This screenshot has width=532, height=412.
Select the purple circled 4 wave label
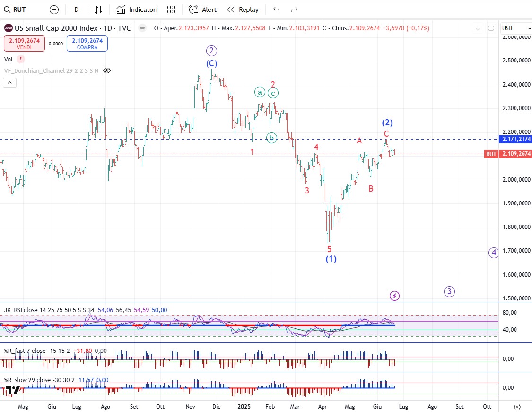(x=494, y=253)
